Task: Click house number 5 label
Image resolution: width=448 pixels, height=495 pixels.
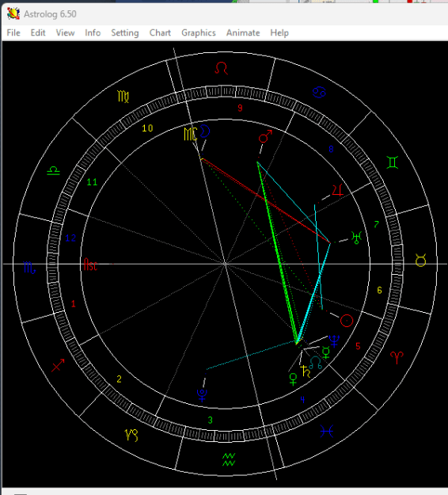Action: tap(358, 346)
